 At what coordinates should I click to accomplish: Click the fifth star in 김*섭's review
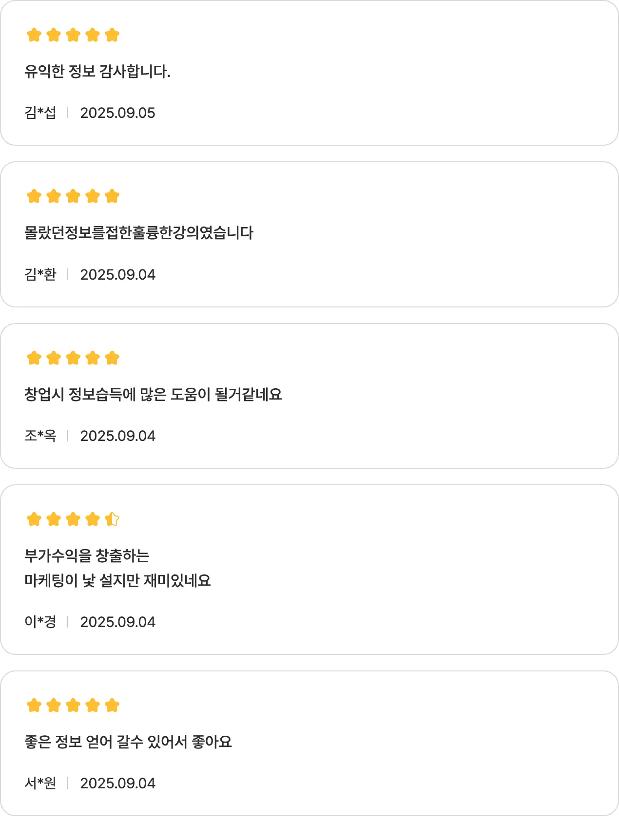tap(112, 35)
